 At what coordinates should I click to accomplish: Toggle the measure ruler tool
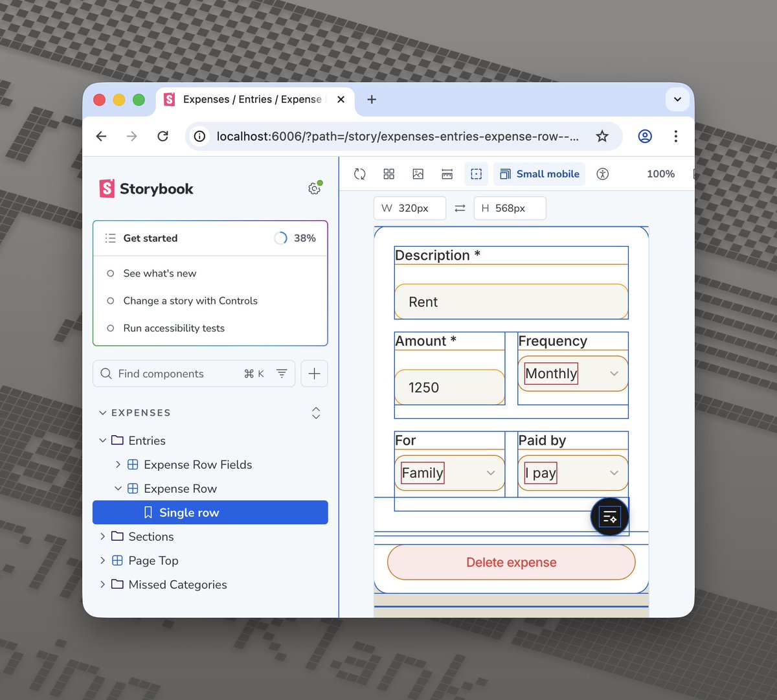(x=447, y=174)
